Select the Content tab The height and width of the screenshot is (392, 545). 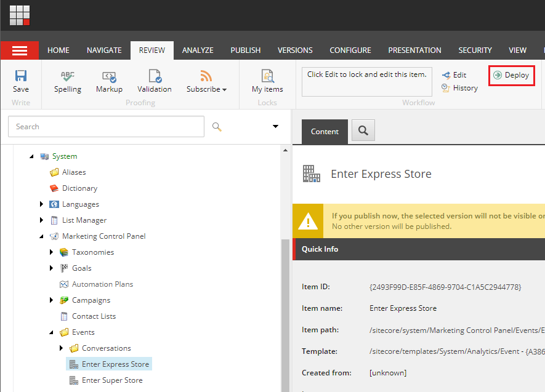(325, 131)
